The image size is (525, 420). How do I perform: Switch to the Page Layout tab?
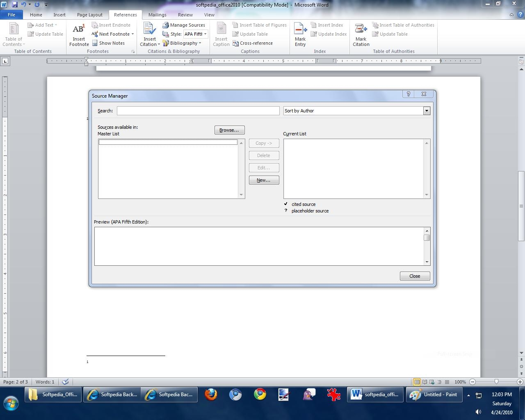tap(89, 15)
